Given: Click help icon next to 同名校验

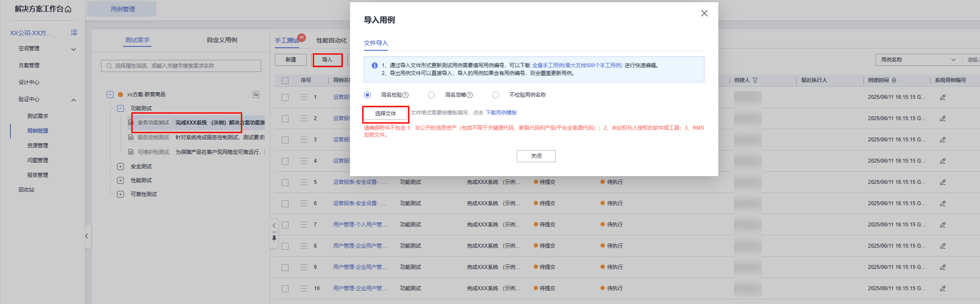Looking at the screenshot, I should point(406,95).
